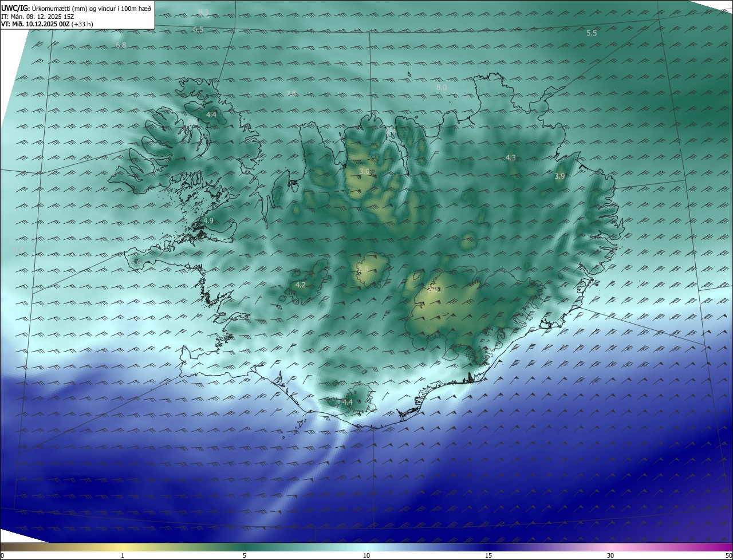Click the 0 tick label on the colour scale
Image resolution: width=733 pixels, height=560 pixels.
point(2,555)
